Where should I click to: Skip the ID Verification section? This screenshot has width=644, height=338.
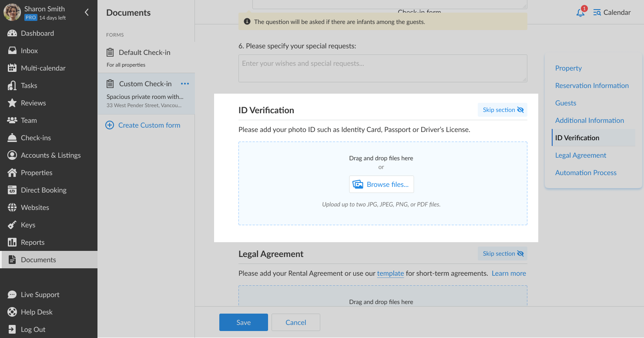(x=502, y=110)
